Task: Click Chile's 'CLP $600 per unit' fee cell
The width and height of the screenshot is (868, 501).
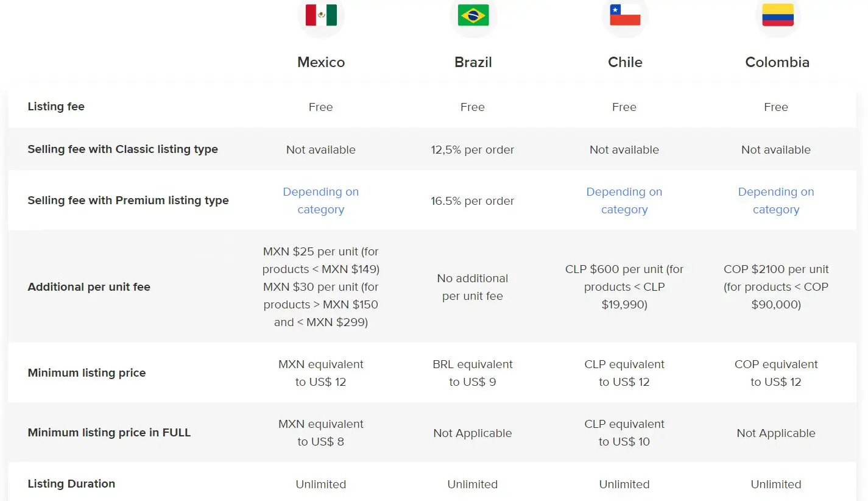Action: tap(624, 287)
